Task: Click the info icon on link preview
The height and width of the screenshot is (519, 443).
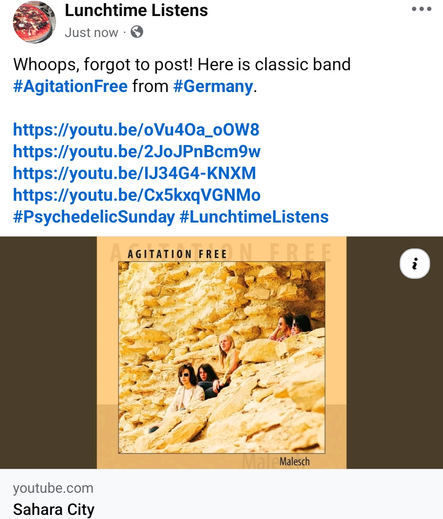Action: click(x=415, y=263)
